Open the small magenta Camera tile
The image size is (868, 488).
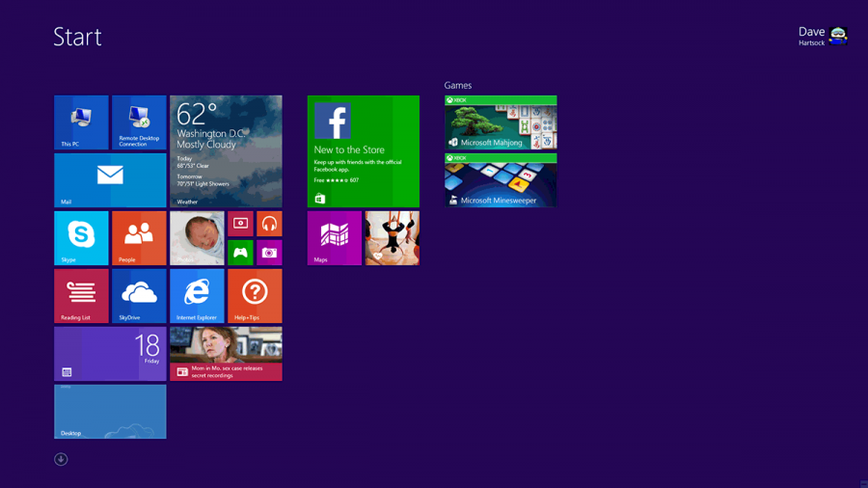pyautogui.click(x=269, y=253)
